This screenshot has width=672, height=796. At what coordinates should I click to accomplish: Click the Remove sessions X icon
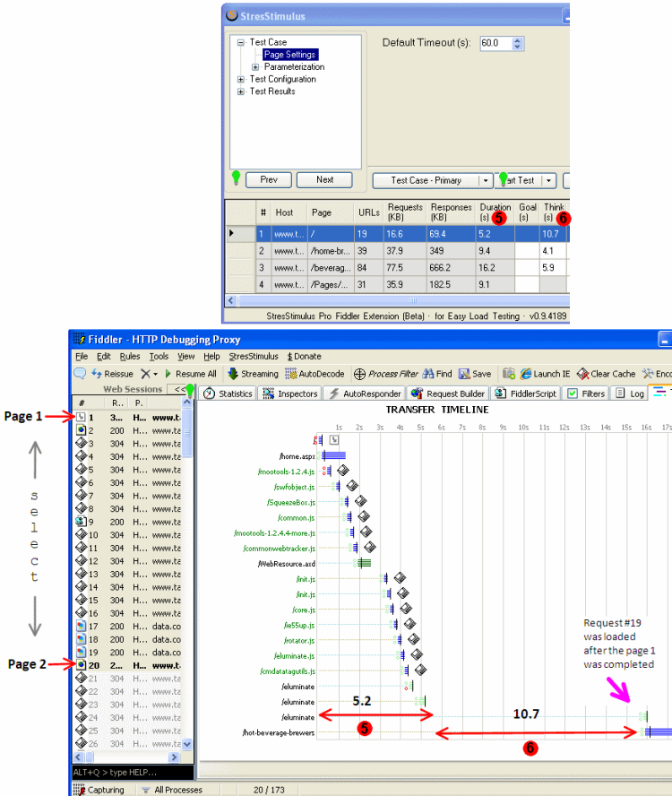[x=146, y=374]
